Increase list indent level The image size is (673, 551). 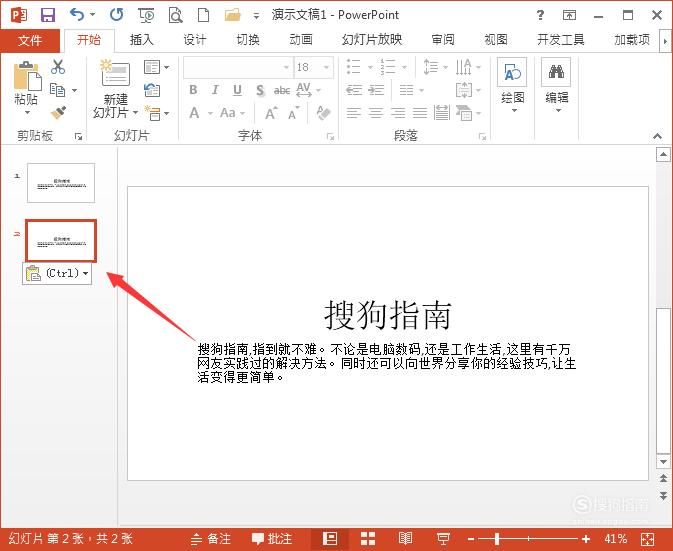(376, 90)
